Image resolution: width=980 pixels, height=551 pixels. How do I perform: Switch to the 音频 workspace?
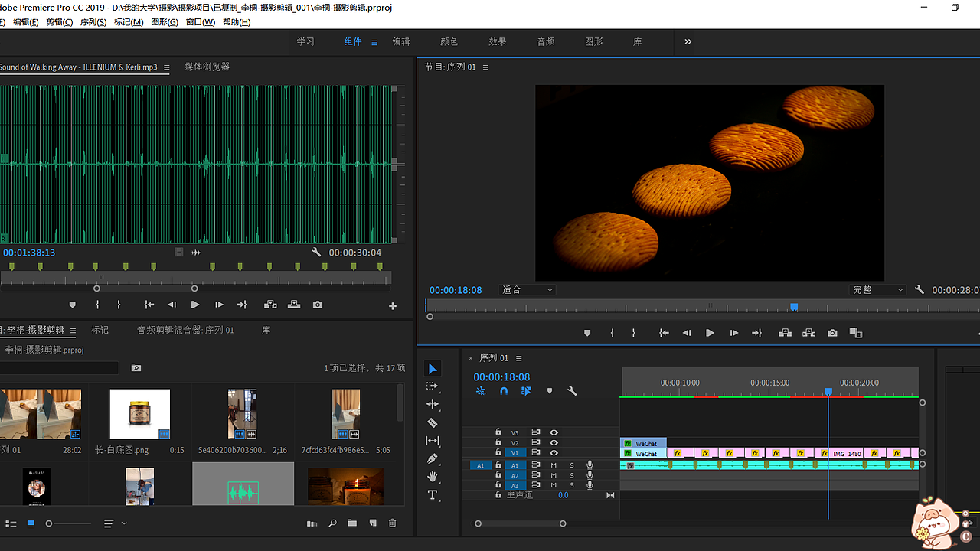(x=546, y=41)
